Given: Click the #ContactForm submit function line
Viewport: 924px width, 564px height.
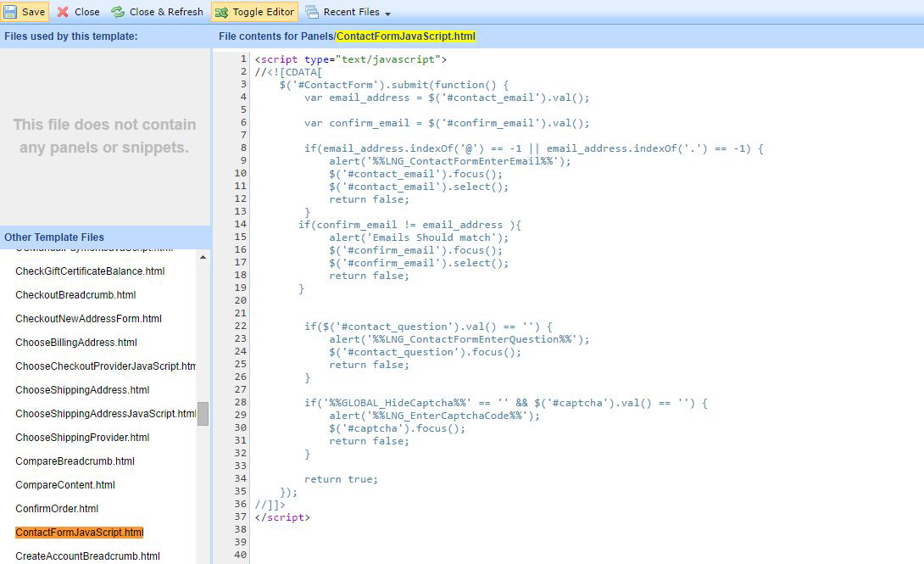Looking at the screenshot, I should pos(393,85).
